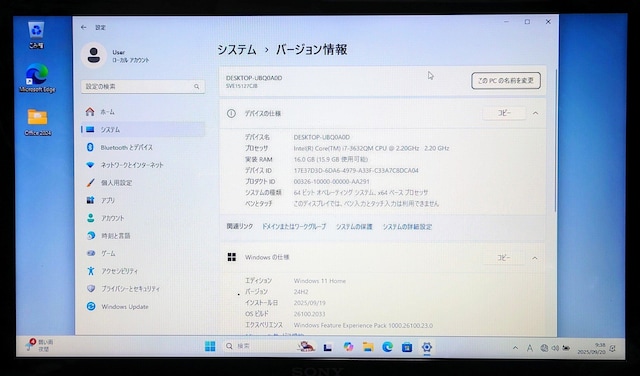Open Task View in the taskbar

click(327, 347)
